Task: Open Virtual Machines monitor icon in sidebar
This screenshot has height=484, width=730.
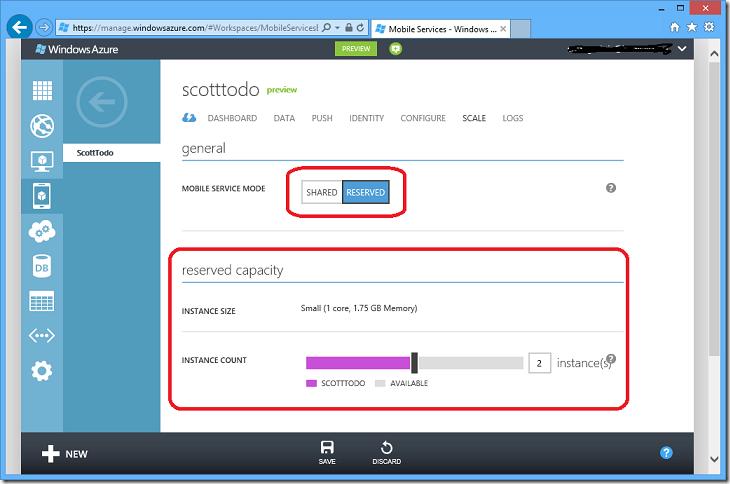Action: pos(42,161)
